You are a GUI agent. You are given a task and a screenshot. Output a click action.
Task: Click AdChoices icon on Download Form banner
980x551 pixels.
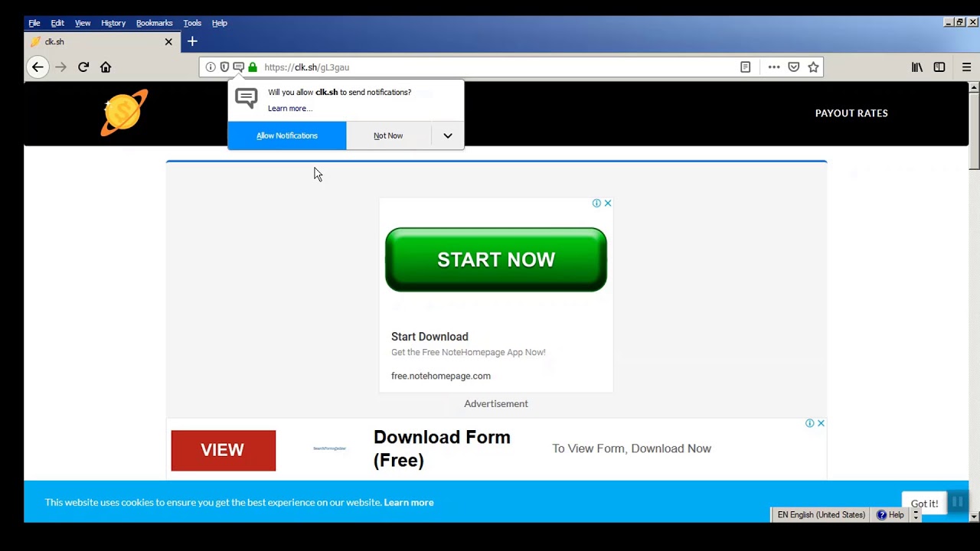click(x=809, y=423)
